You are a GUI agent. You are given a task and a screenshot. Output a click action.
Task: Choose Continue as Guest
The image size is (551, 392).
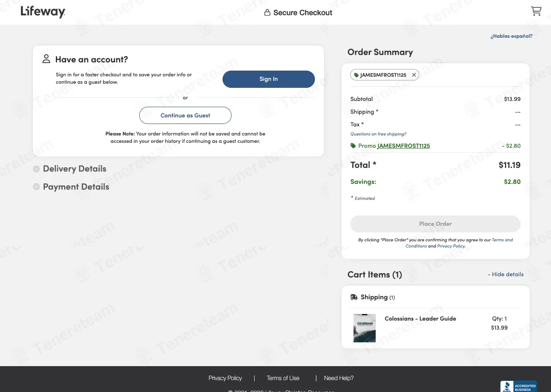tap(185, 115)
